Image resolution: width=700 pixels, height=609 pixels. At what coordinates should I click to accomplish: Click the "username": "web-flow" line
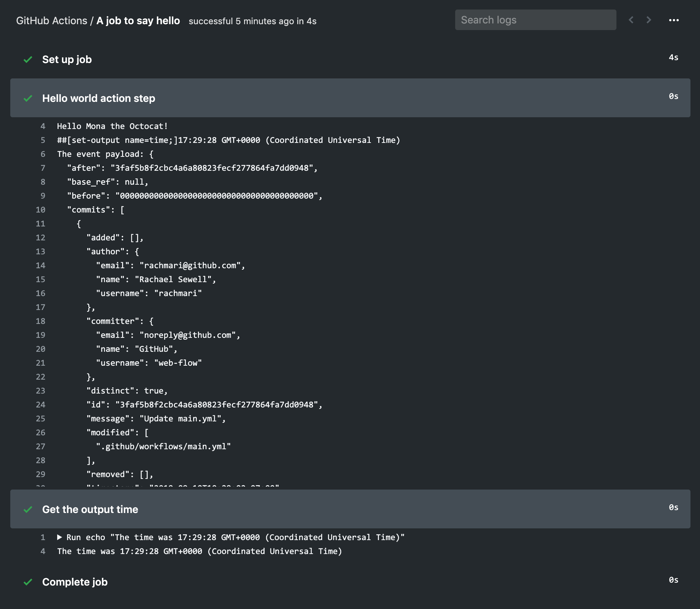pos(149,363)
